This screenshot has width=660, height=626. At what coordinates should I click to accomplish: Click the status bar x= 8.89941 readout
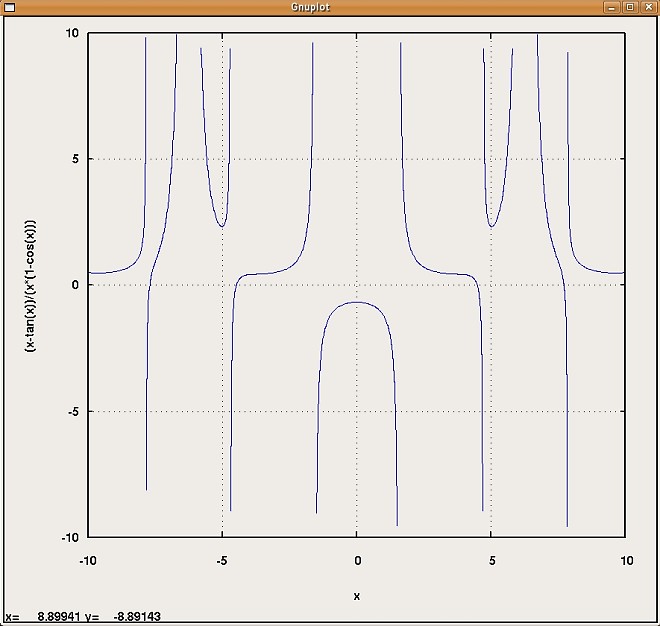pyautogui.click(x=43, y=617)
